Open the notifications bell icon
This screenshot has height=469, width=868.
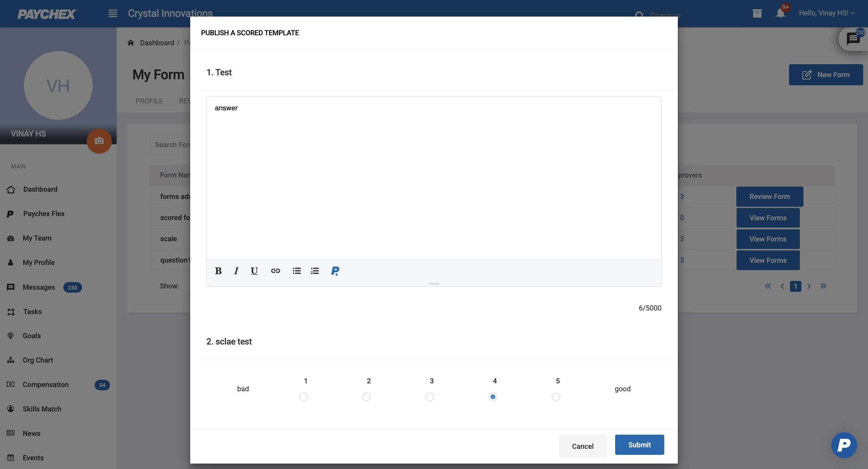(780, 14)
